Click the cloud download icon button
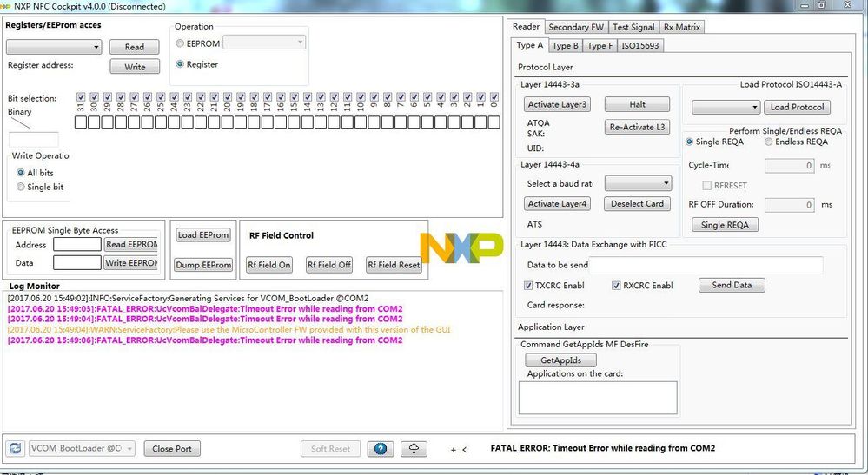The image size is (868, 475). point(414,448)
